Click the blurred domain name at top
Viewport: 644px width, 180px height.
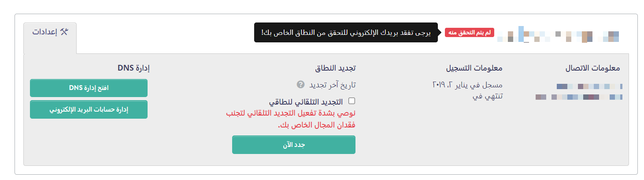[558, 35]
